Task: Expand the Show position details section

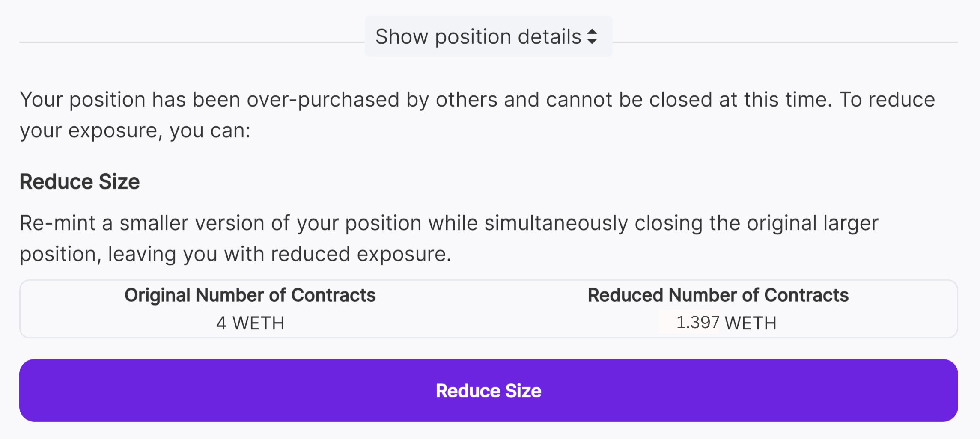Action: point(488,37)
